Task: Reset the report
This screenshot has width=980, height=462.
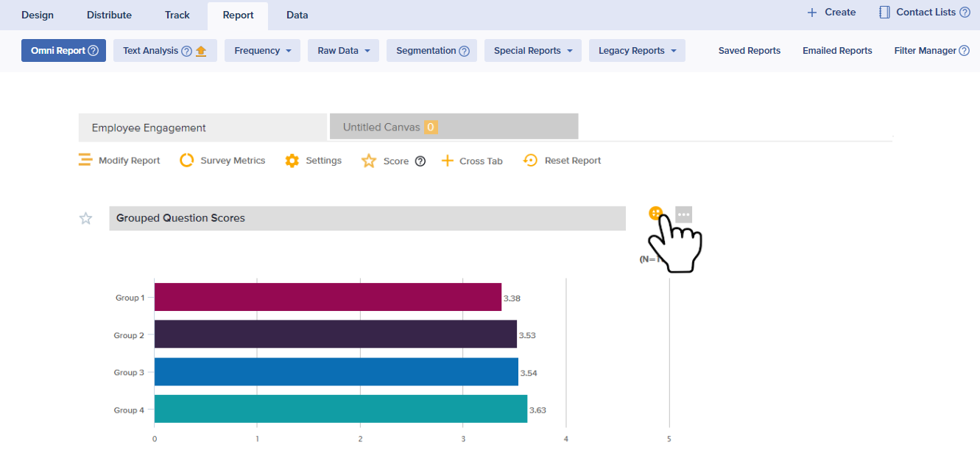Action: [x=563, y=161]
